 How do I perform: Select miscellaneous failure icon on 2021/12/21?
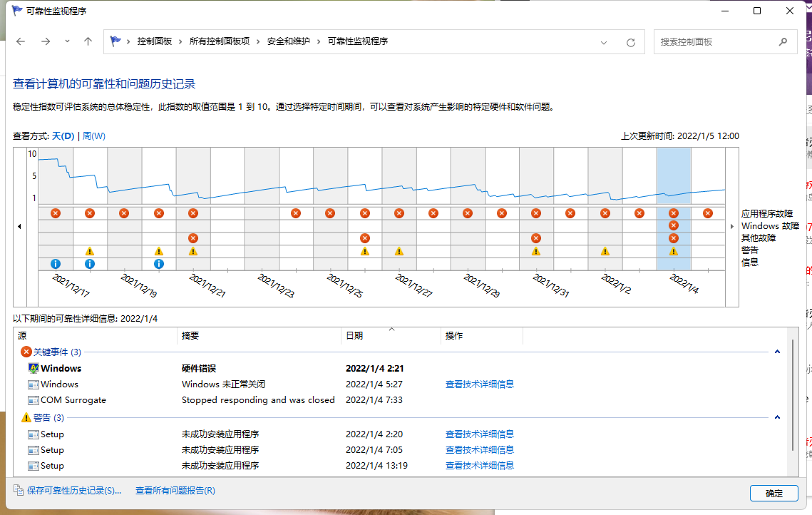pos(193,238)
